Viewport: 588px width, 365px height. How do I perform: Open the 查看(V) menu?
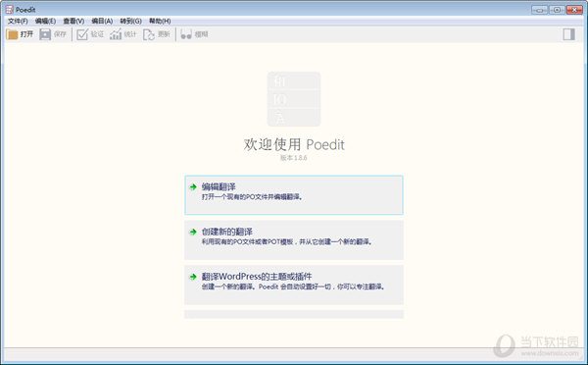click(x=73, y=21)
